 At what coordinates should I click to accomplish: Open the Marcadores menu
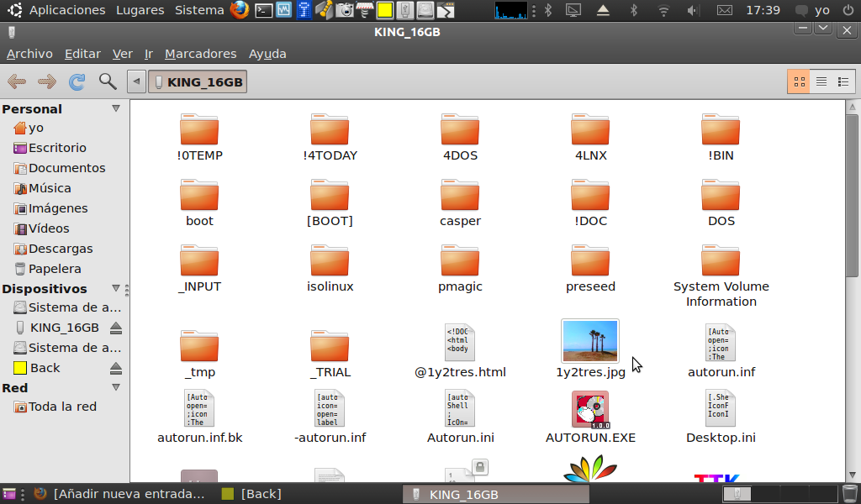pos(200,54)
